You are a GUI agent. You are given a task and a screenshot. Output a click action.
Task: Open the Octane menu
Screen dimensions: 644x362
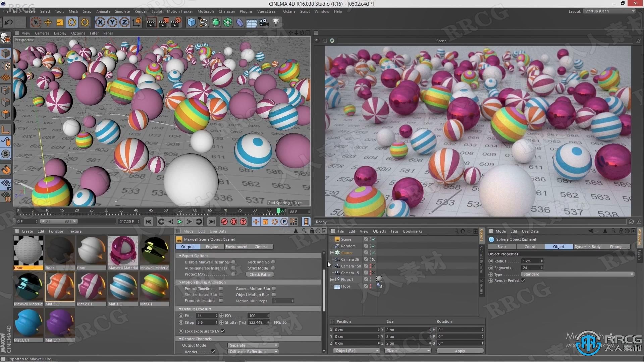pyautogui.click(x=289, y=11)
